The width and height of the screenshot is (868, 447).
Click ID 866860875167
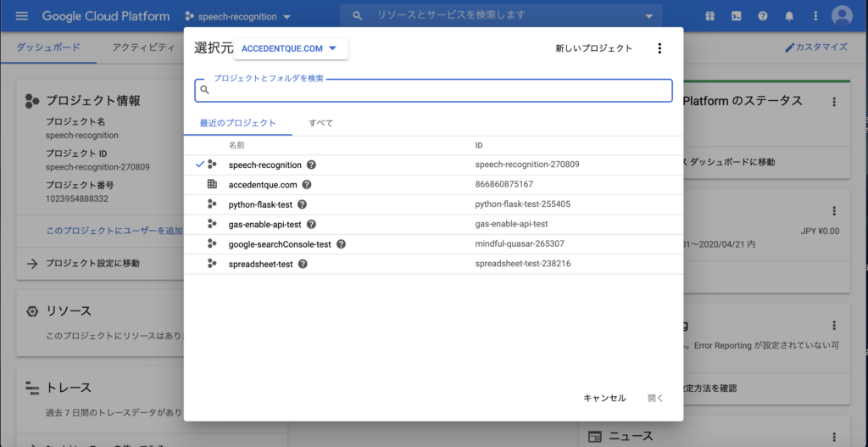coord(504,184)
